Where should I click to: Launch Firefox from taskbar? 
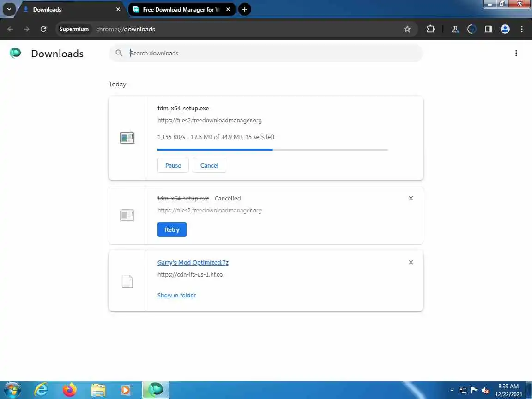pos(70,390)
